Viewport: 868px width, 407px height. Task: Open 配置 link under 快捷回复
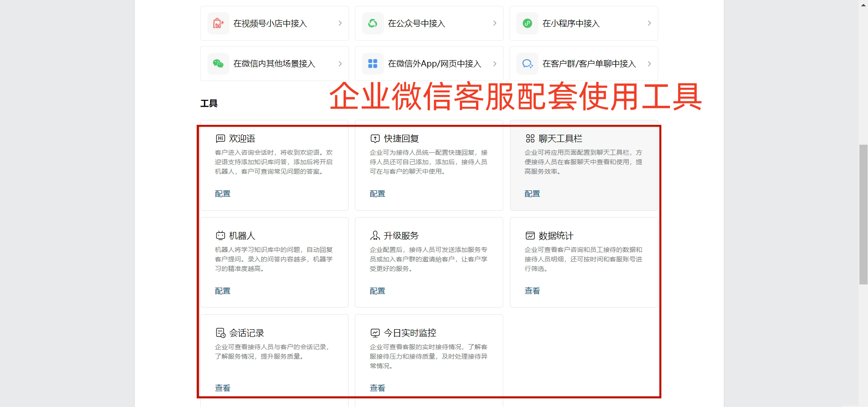(x=377, y=194)
